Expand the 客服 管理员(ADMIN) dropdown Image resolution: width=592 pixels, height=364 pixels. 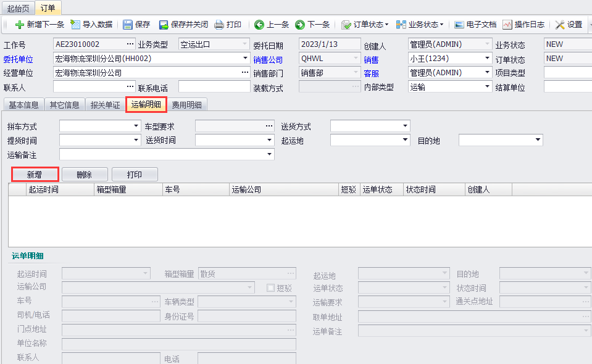(487, 72)
